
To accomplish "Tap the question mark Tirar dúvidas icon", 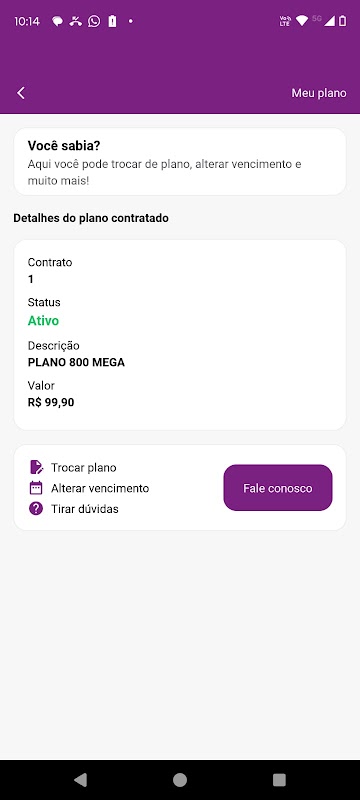I will point(36,509).
